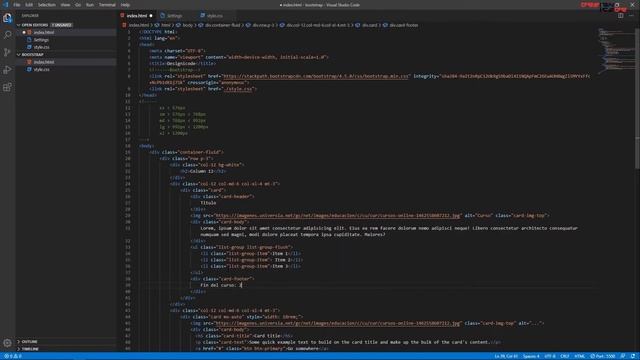Click the unsaved badge beside Open Editors

click(62, 25)
